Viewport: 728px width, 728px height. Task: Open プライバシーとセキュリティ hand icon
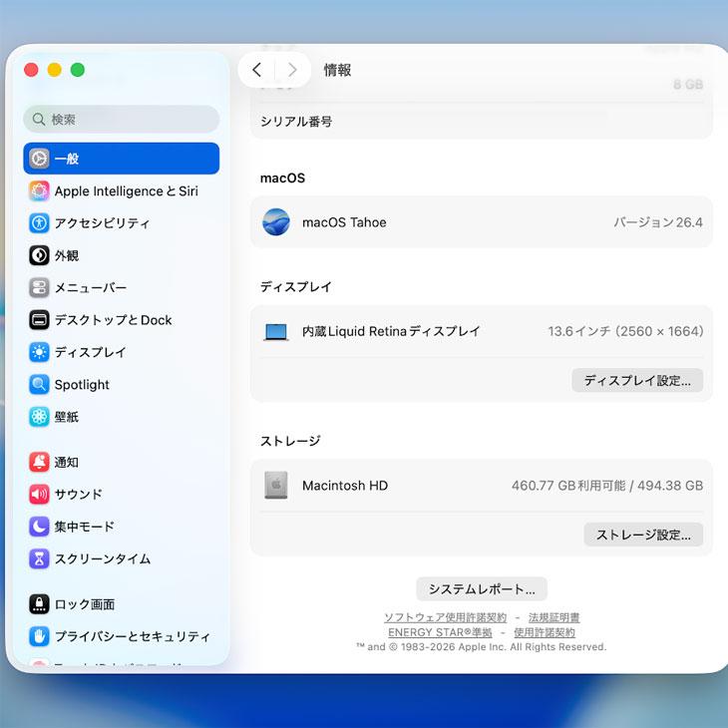pyautogui.click(x=39, y=636)
